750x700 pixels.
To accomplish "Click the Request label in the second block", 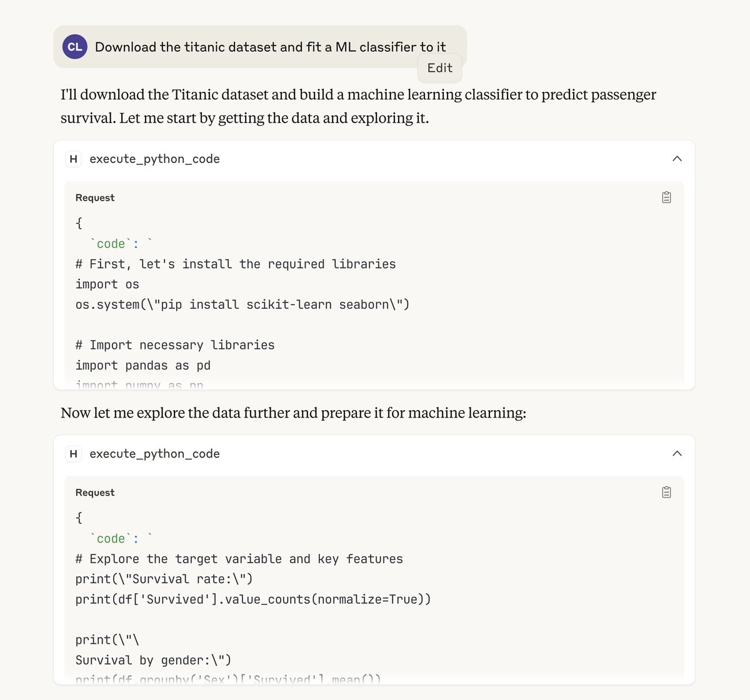I will point(95,492).
